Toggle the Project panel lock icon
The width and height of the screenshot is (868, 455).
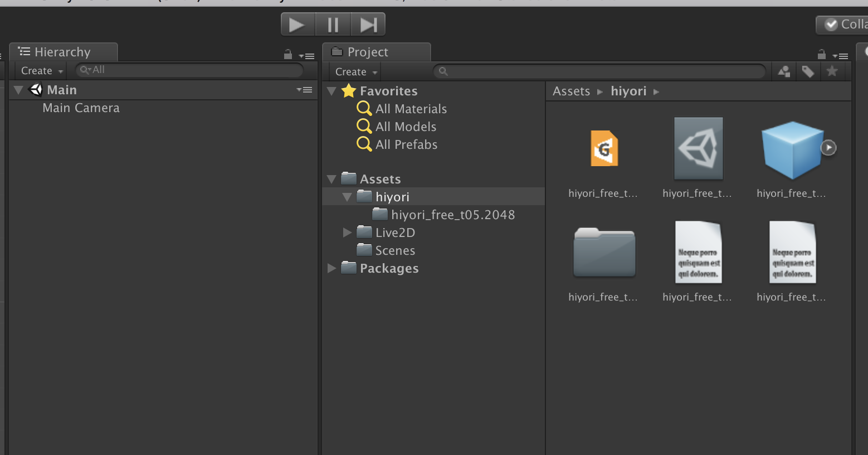(x=821, y=55)
